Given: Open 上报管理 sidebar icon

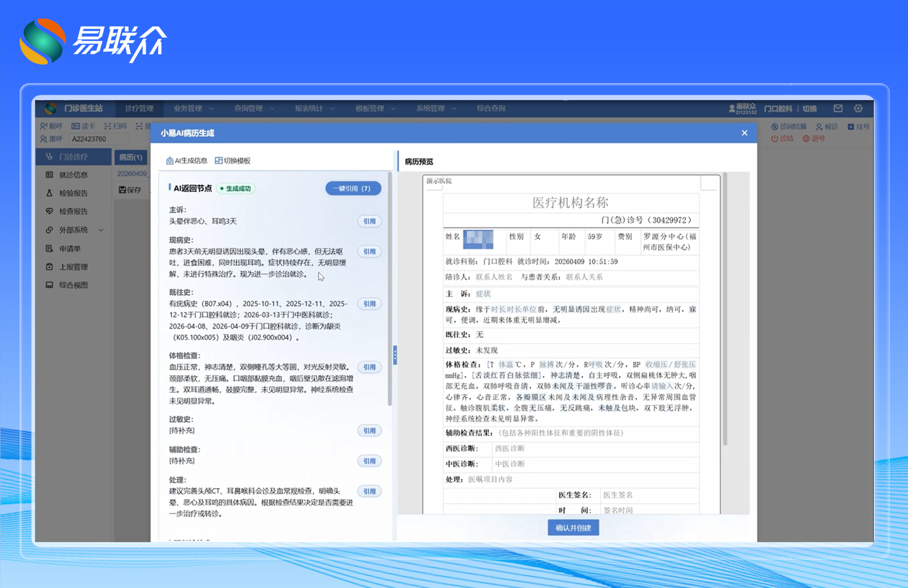Looking at the screenshot, I should [x=49, y=267].
